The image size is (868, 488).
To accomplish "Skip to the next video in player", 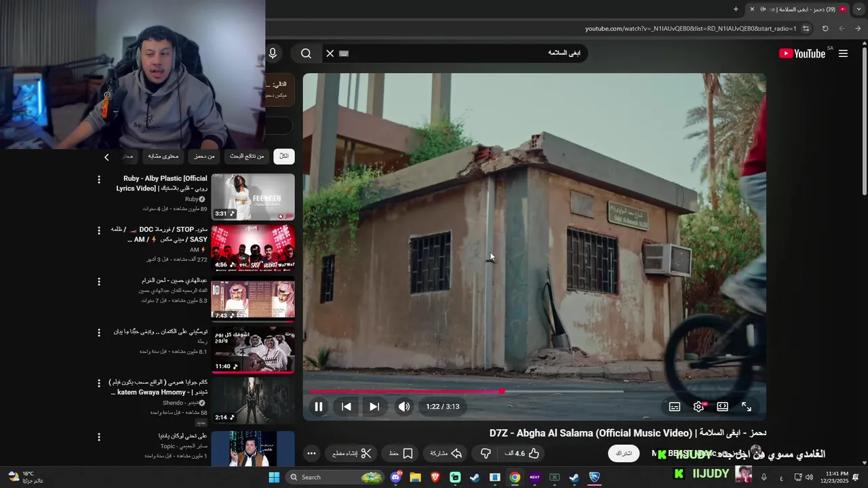I will click(374, 407).
